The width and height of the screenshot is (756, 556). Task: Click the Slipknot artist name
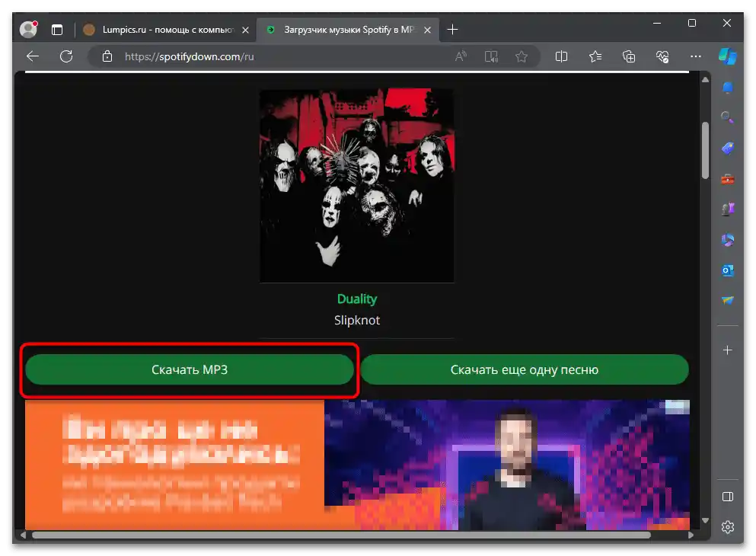[357, 320]
